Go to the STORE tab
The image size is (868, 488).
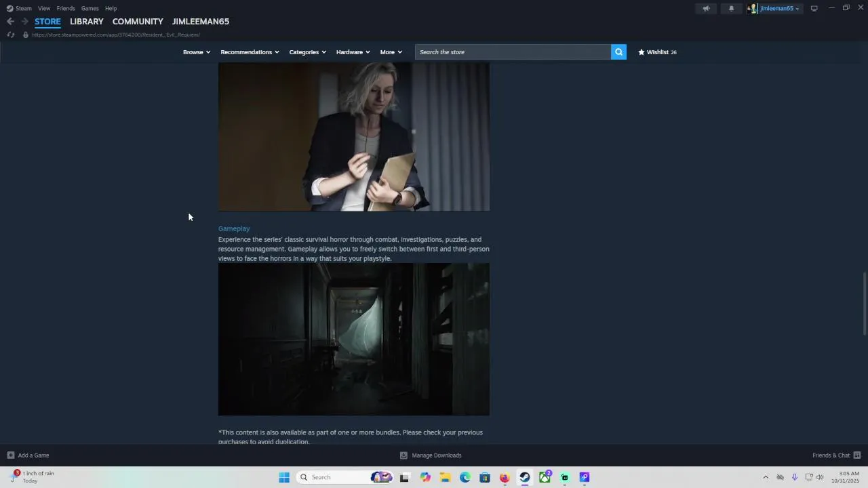(47, 22)
